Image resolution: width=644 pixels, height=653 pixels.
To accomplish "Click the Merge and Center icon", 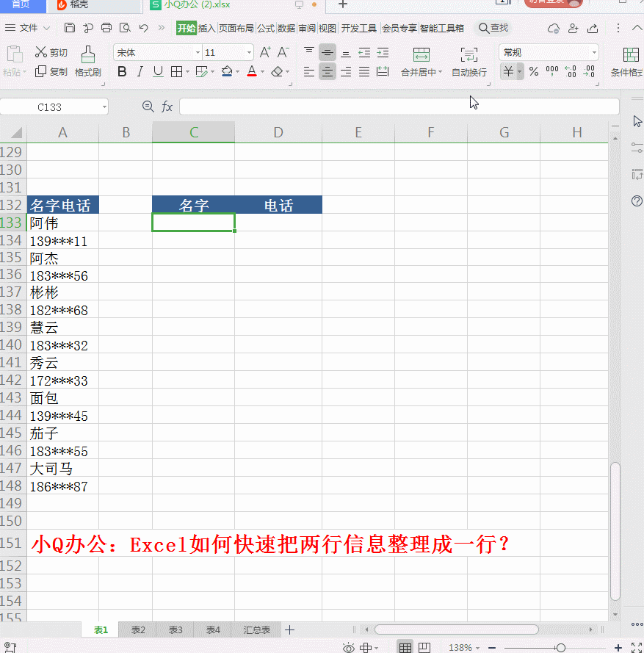I will 421,54.
